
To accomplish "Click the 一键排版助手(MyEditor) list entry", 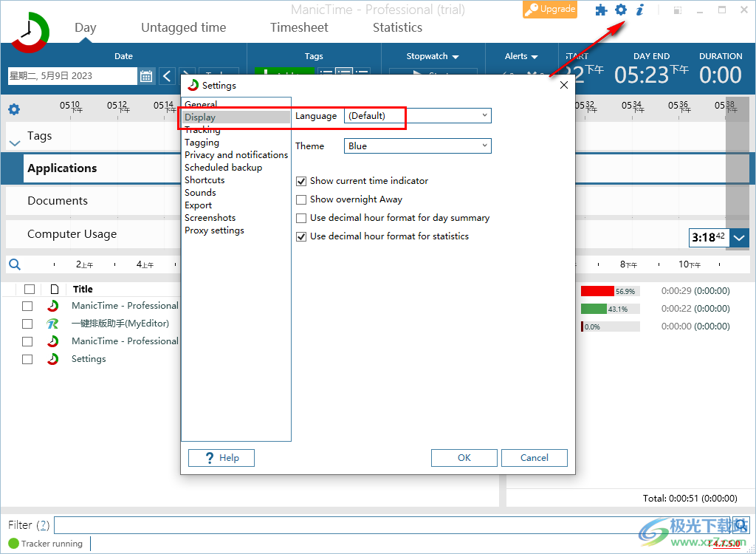I will [x=120, y=324].
